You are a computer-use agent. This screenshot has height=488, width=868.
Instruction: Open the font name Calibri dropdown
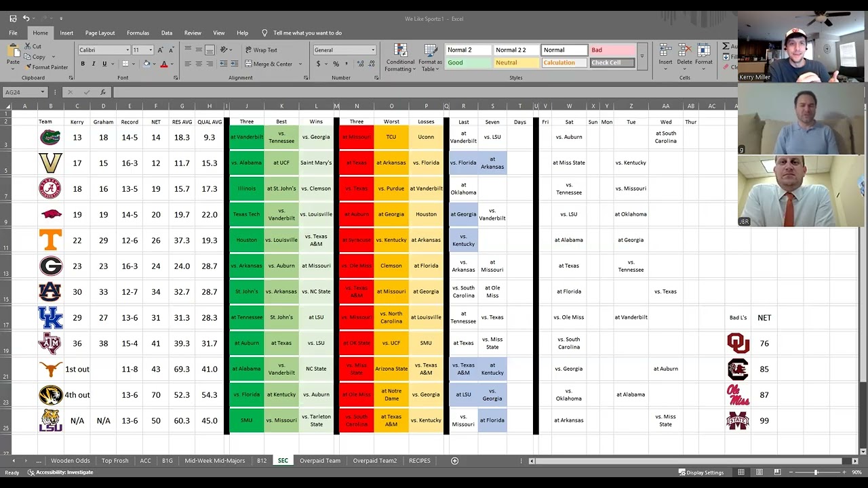point(127,50)
